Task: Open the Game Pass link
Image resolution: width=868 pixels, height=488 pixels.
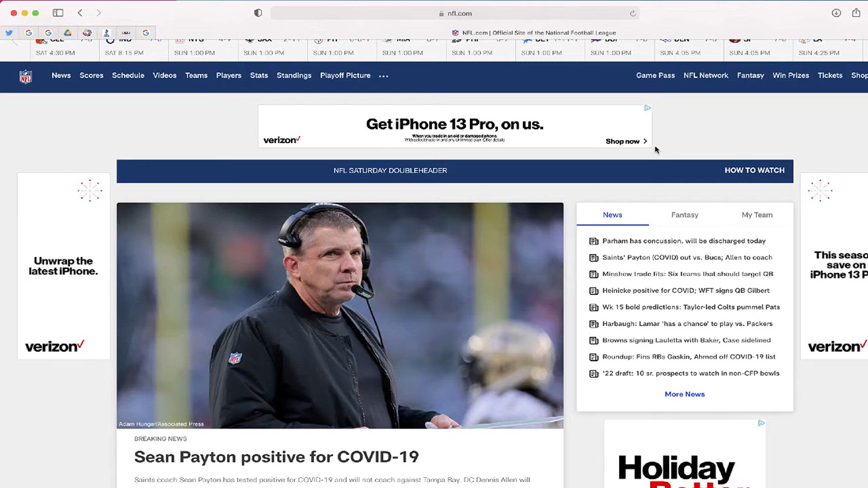Action: pos(656,75)
